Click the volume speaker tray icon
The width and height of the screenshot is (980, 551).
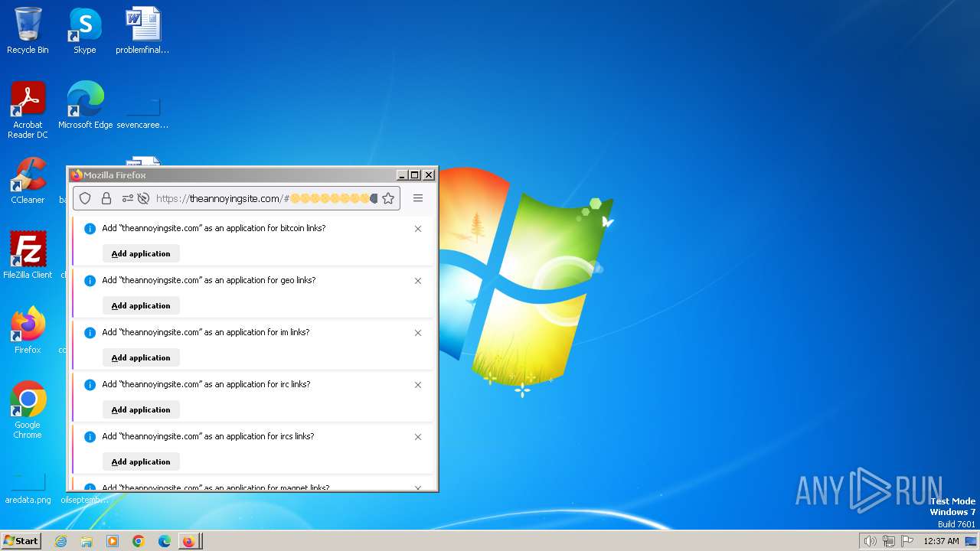click(x=870, y=541)
